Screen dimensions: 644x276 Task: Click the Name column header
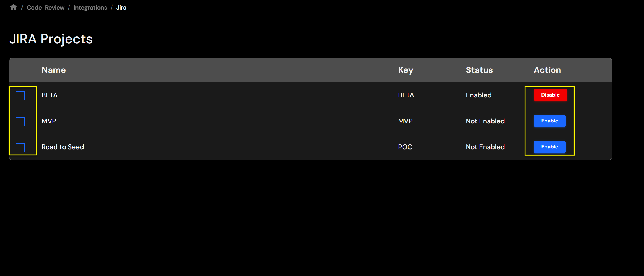(54, 70)
